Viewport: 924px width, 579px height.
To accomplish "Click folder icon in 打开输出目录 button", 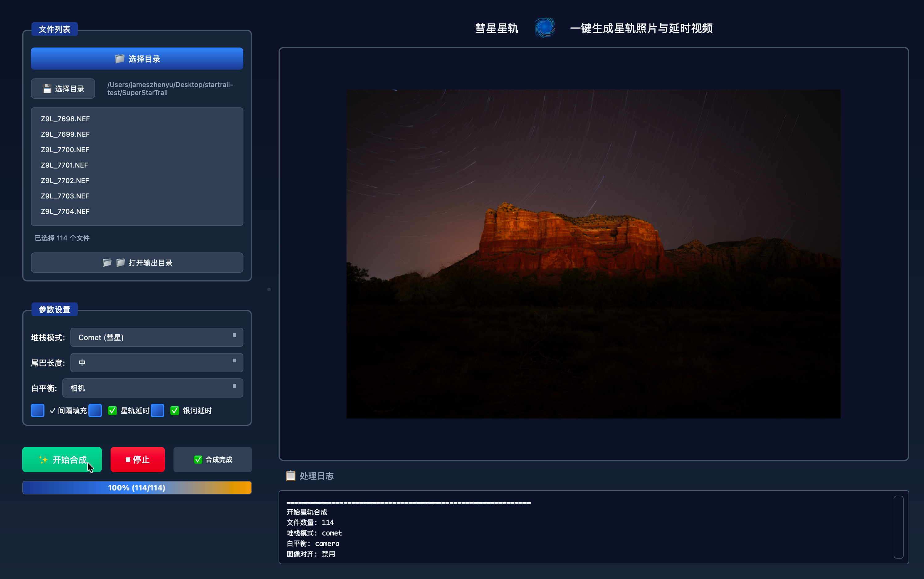I will 107,263.
